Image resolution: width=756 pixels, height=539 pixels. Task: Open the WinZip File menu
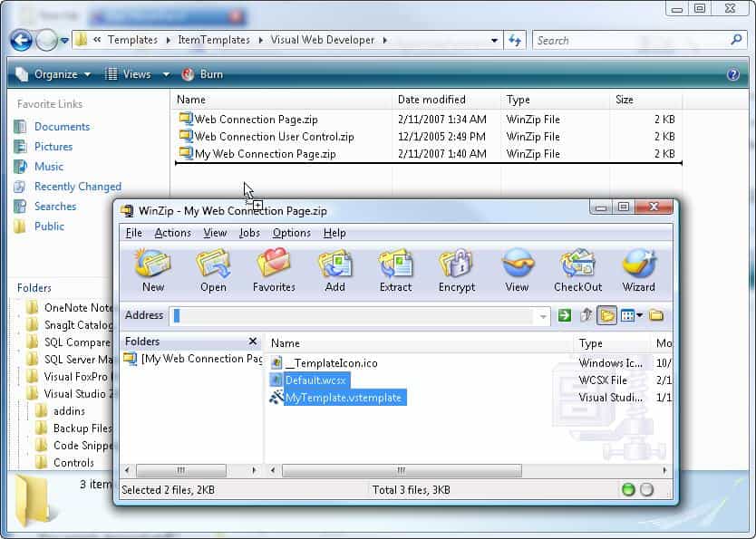click(133, 233)
